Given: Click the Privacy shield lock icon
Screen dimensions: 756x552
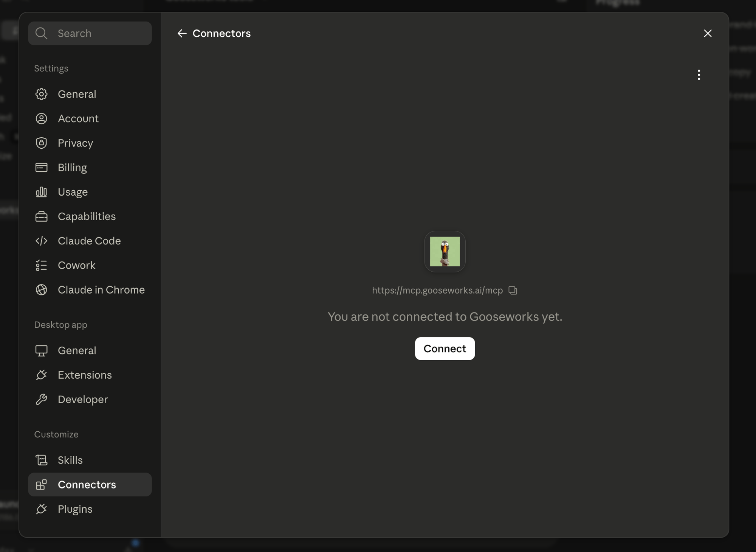Looking at the screenshot, I should pos(41,143).
